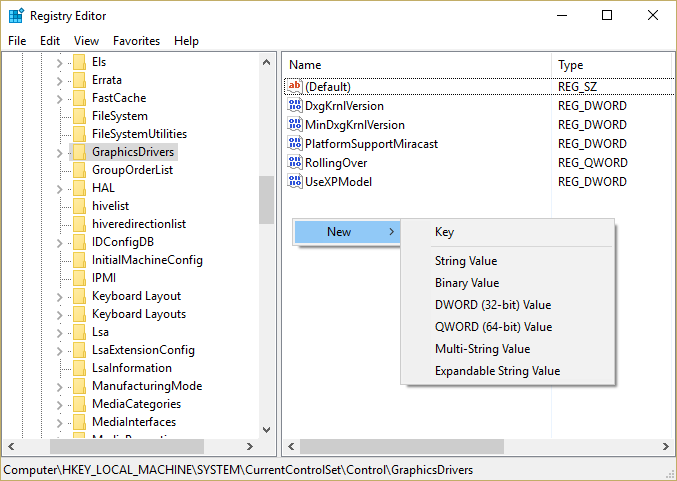Image resolution: width=677 pixels, height=481 pixels.
Task: Select String Value in the New submenu
Action: (466, 261)
